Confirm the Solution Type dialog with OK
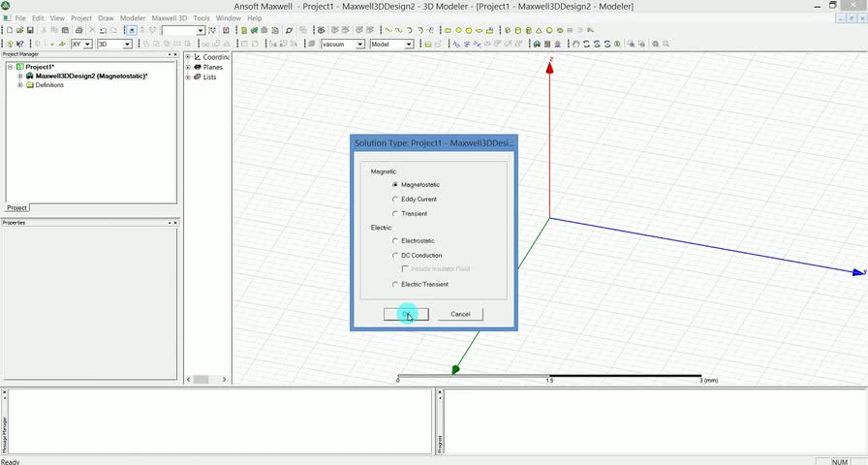 click(406, 314)
